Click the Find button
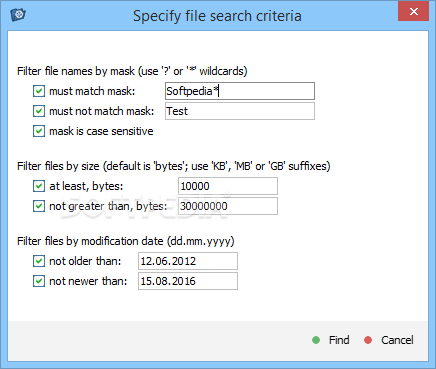 coord(331,340)
